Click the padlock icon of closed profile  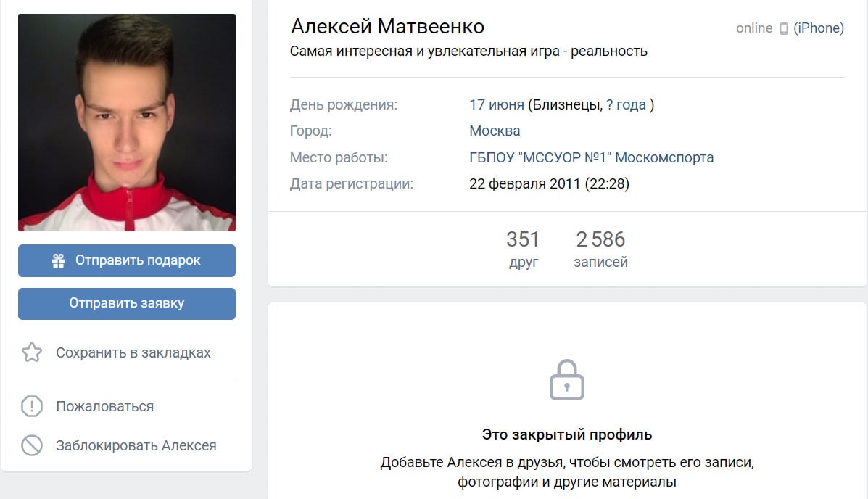tap(567, 380)
